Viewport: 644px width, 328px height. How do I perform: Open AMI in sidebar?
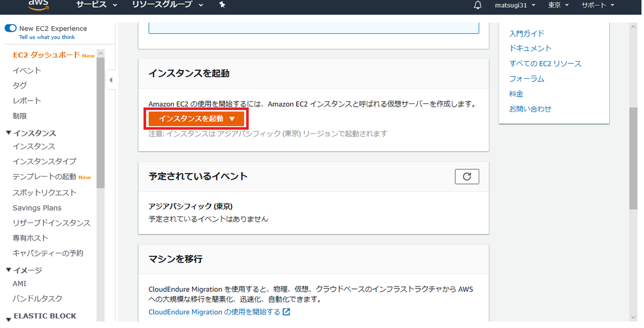point(19,284)
